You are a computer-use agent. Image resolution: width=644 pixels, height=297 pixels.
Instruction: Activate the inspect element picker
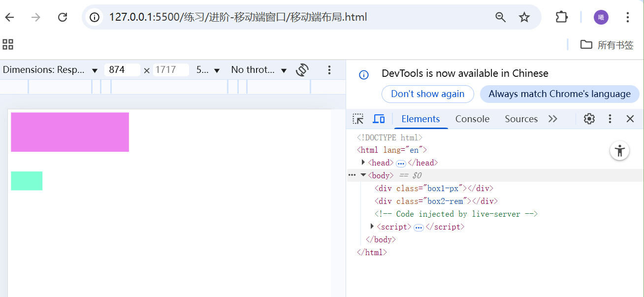coord(358,119)
